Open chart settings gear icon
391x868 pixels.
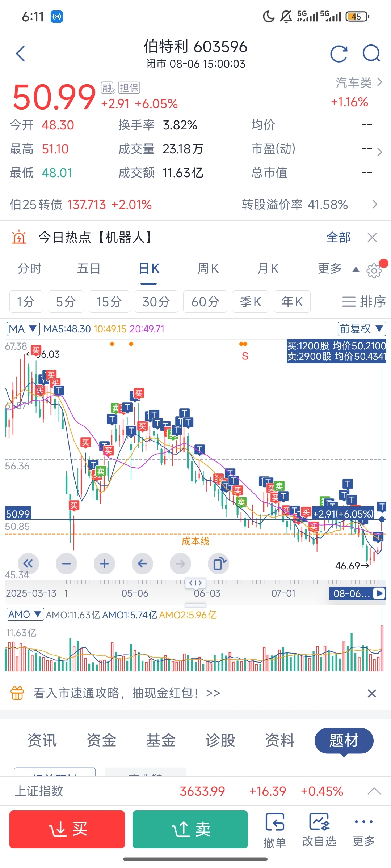pos(374,271)
